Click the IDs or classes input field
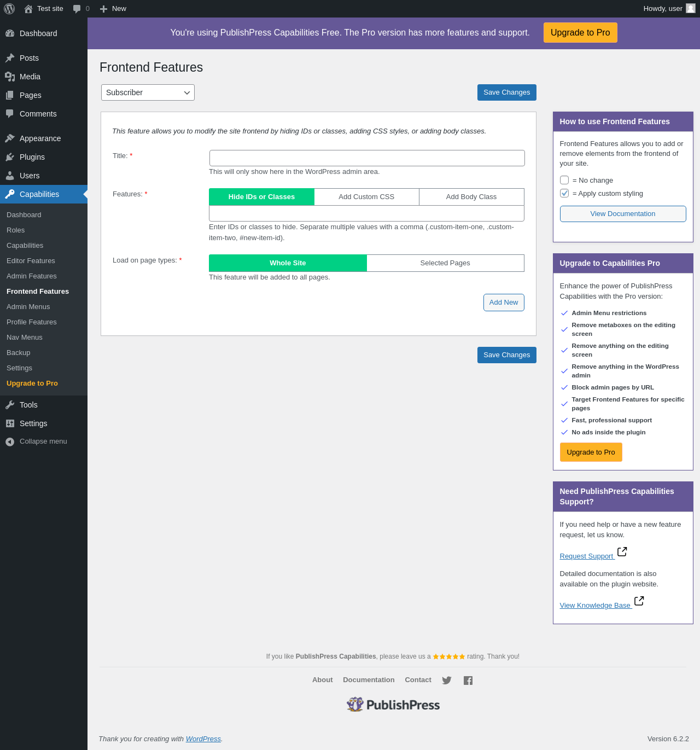The image size is (700, 750). (x=366, y=213)
